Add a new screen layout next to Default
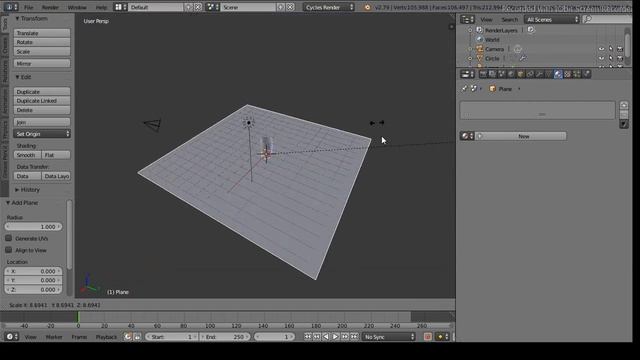Screen dimensions: 640x360 [x=189, y=7]
